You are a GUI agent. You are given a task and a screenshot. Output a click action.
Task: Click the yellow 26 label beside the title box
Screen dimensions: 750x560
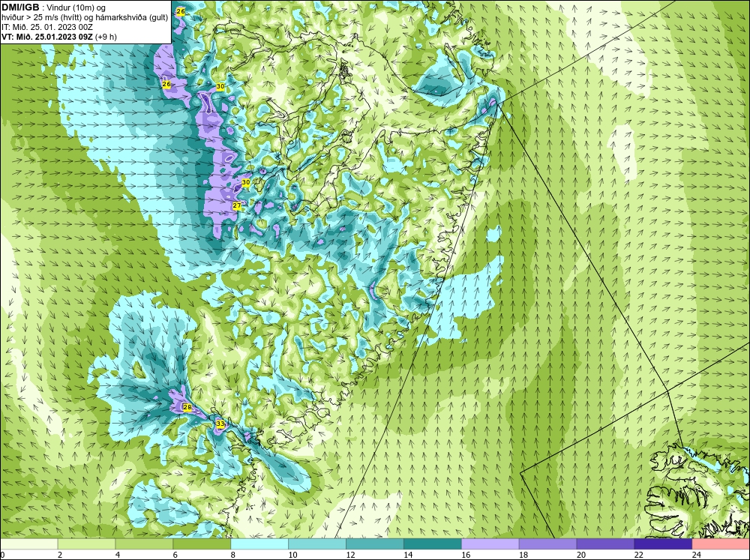point(180,11)
